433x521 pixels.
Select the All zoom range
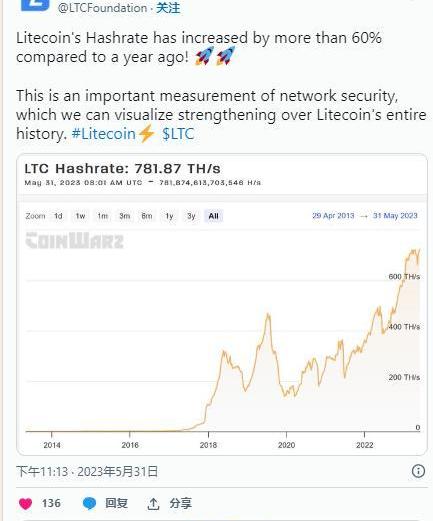[x=213, y=216]
